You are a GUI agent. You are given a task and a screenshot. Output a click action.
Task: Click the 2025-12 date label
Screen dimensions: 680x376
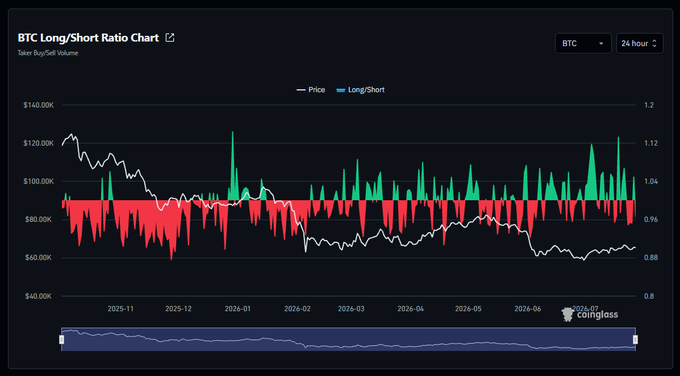click(178, 309)
